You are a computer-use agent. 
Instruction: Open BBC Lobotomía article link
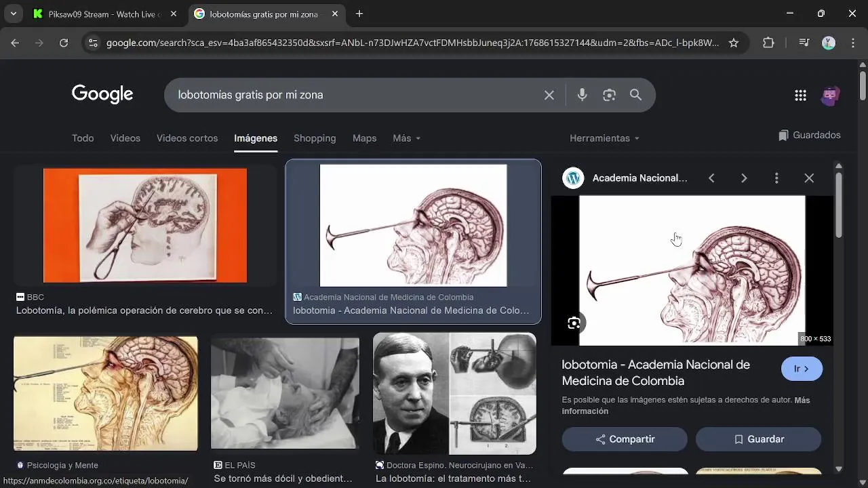click(x=144, y=310)
